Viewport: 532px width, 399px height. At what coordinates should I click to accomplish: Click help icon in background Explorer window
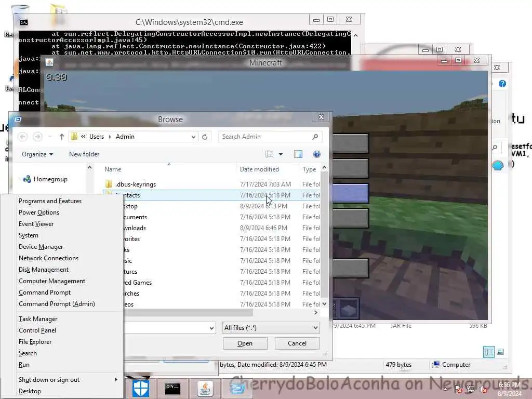tap(502, 84)
